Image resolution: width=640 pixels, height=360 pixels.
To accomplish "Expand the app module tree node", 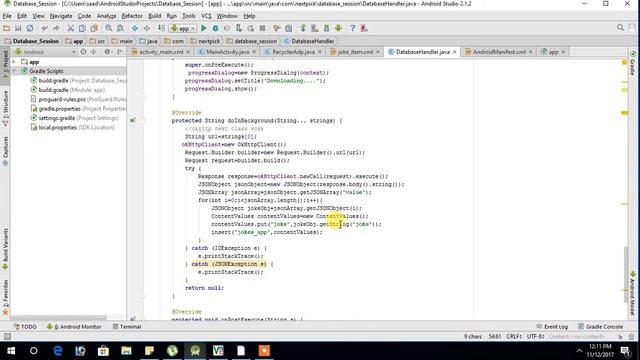I will pos(14,62).
